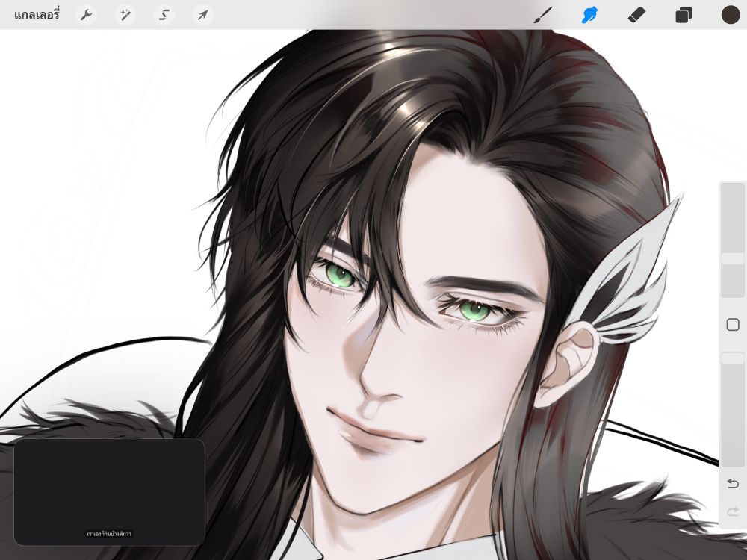Click the brush opacity slider handle
Screen dimensions: 747x560
point(732,358)
